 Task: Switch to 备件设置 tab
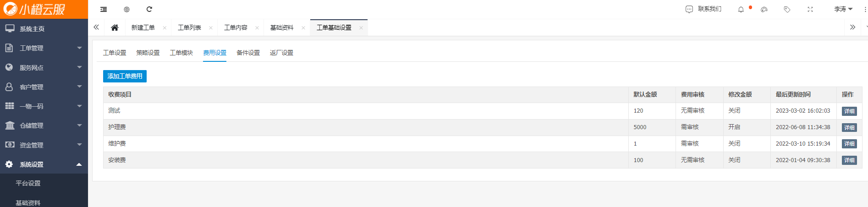coord(248,53)
